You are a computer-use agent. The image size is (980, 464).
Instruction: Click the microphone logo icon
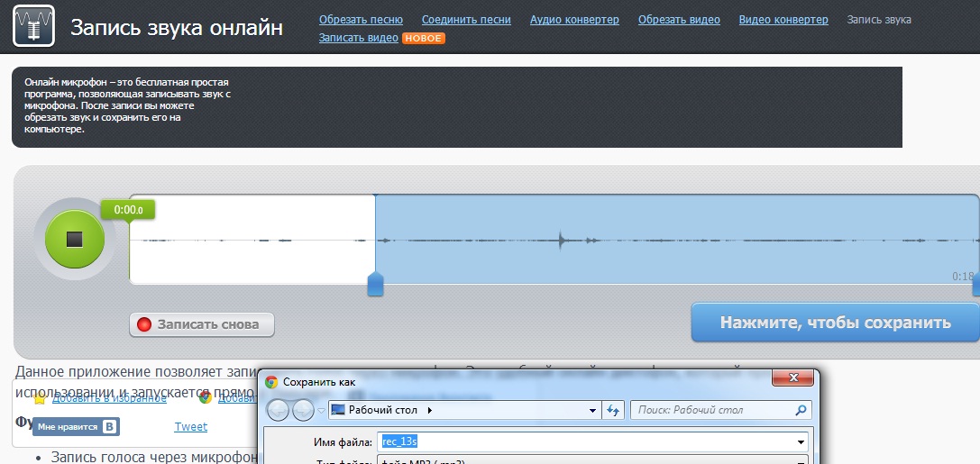33,26
